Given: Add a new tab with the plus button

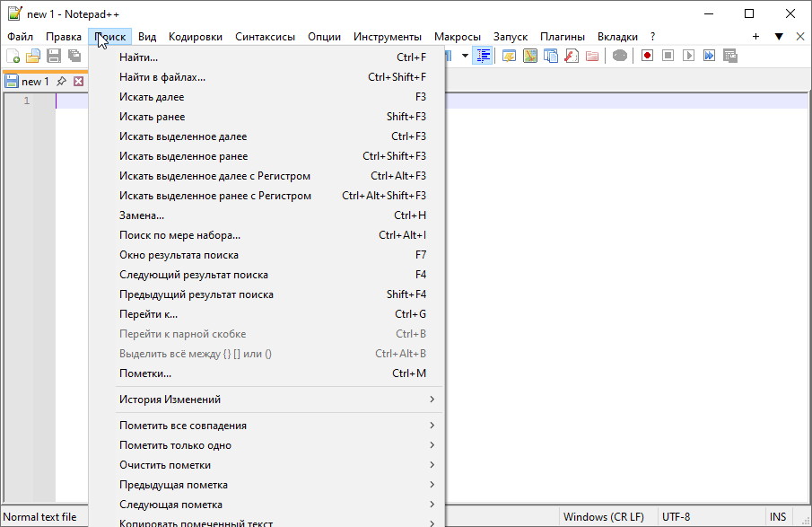Looking at the screenshot, I should [x=755, y=36].
